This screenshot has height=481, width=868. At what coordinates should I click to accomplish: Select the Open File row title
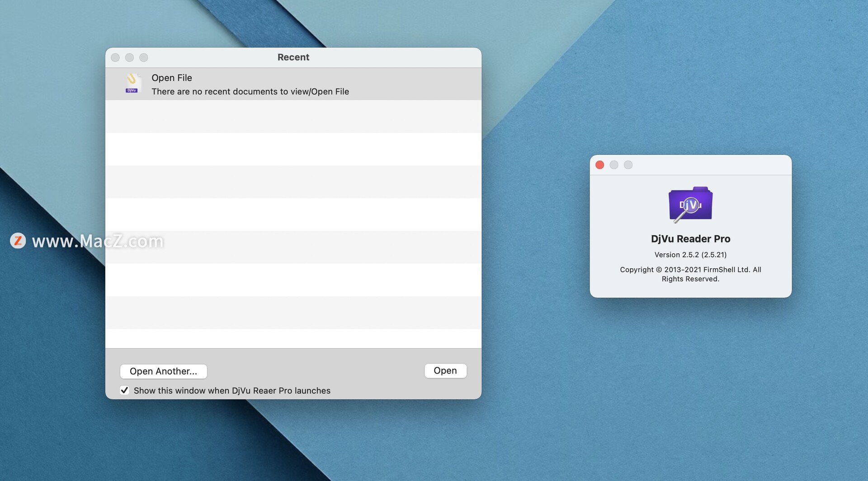coord(172,78)
